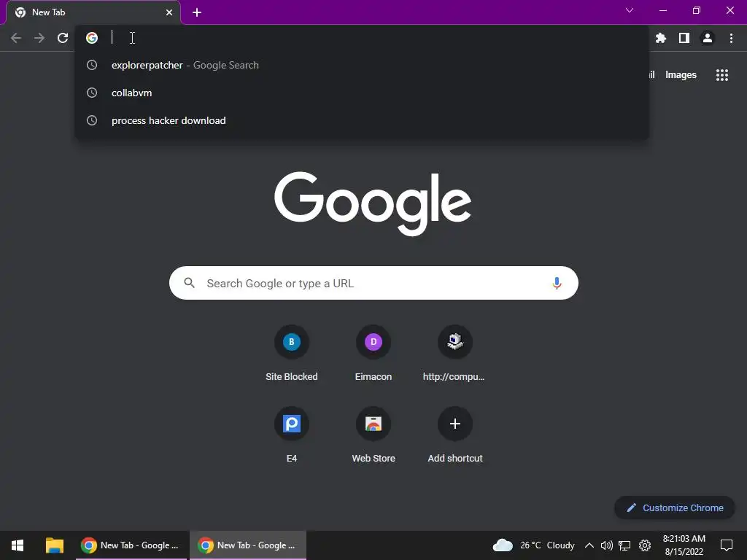Click the Customize Chrome button
The image size is (747, 560).
tap(675, 507)
